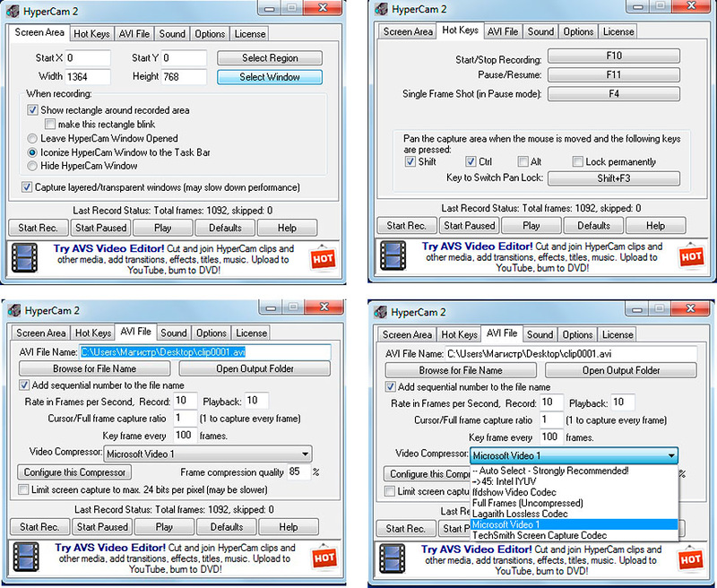Pick '->45: Intel IYUV' from compressor list
Screen dimensions: 717x588
click(574, 481)
